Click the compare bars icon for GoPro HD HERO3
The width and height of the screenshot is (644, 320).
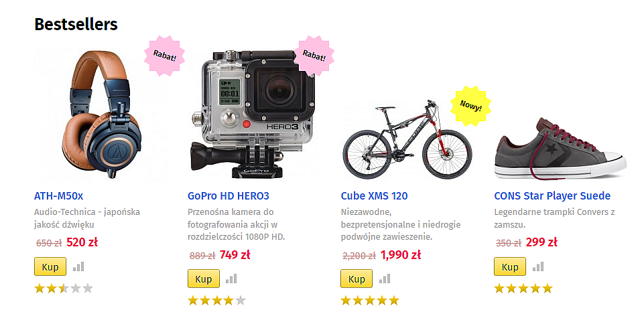231,279
